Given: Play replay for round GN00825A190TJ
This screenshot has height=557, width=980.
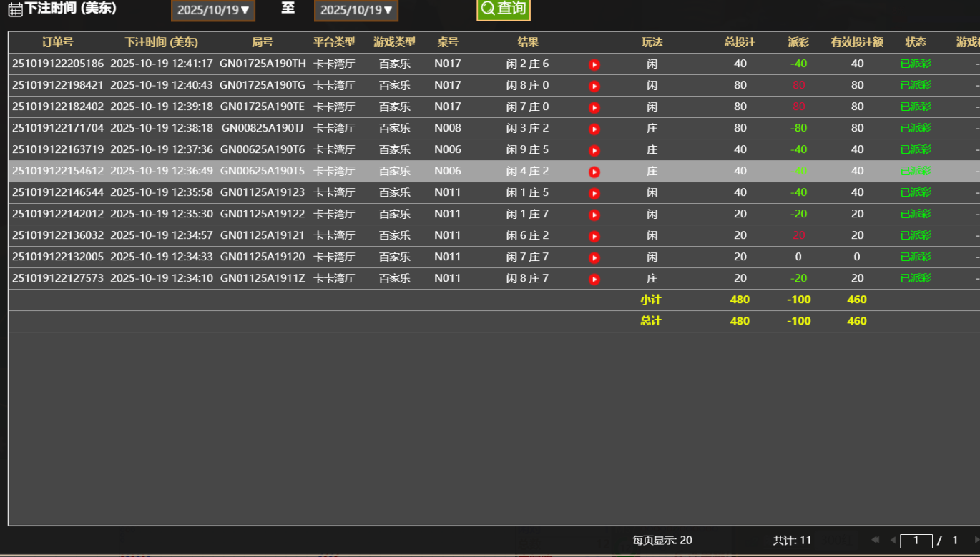Looking at the screenshot, I should tap(594, 129).
